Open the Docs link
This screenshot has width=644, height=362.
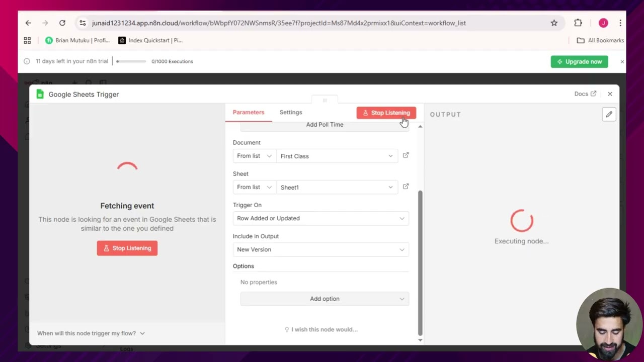tap(585, 94)
